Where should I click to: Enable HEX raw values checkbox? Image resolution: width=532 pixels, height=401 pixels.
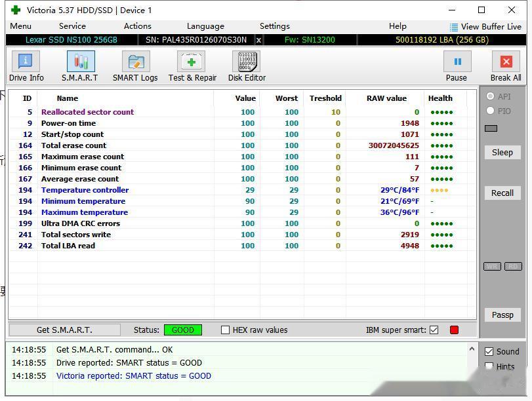pyautogui.click(x=225, y=330)
